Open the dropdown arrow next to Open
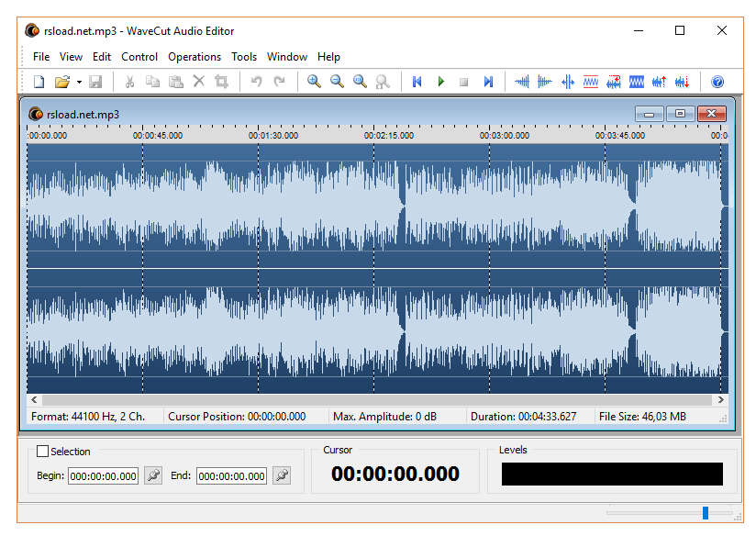Viewport: 756px width, 536px height. [x=79, y=82]
